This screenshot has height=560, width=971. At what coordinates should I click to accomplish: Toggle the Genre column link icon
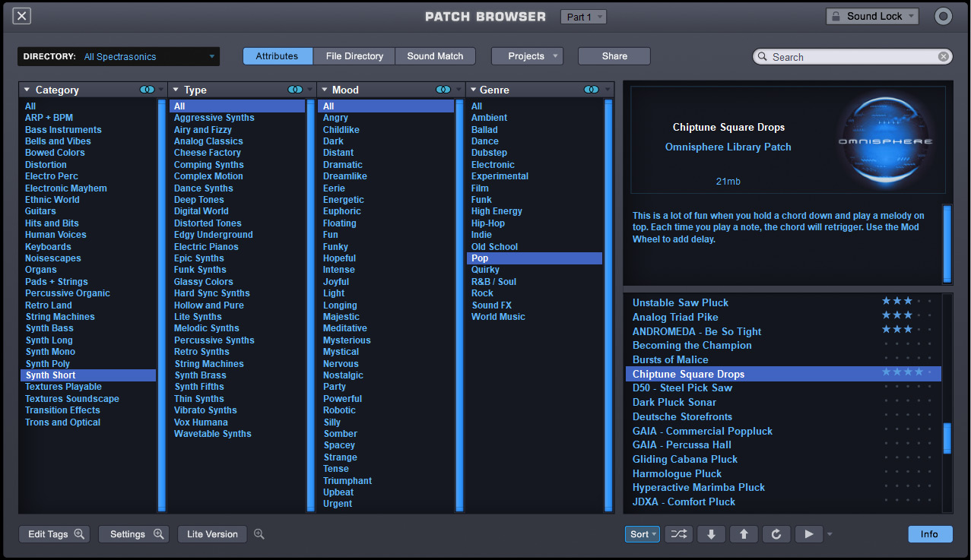592,90
